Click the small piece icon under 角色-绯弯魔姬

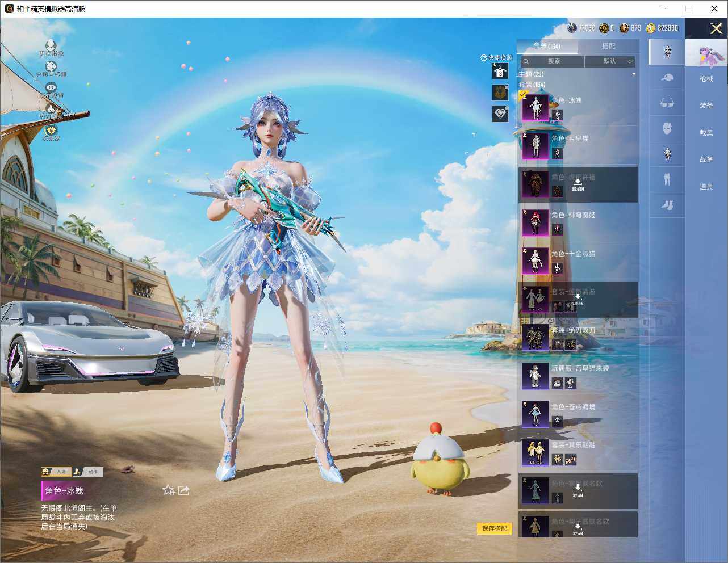[x=557, y=230]
